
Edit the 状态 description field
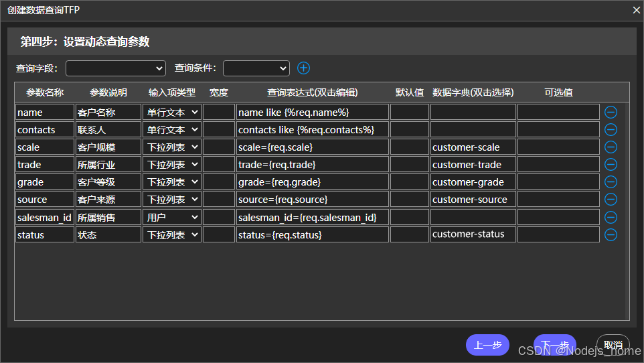[108, 234]
